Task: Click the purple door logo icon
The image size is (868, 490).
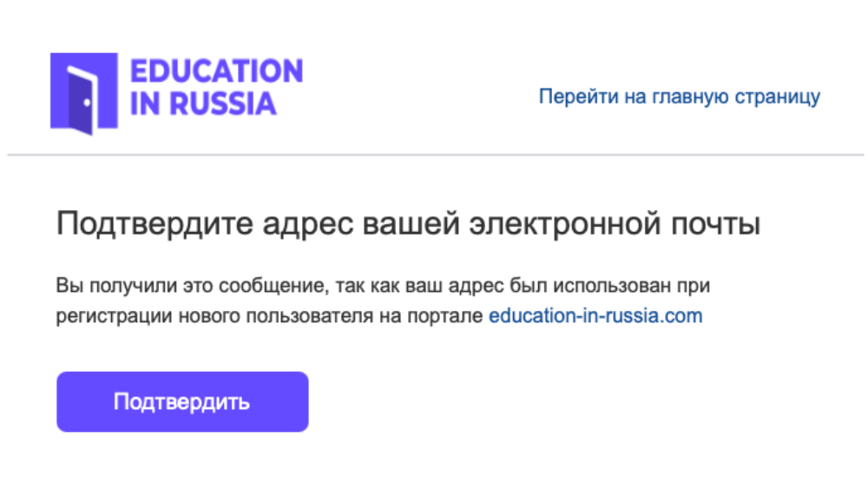Action: (x=83, y=94)
